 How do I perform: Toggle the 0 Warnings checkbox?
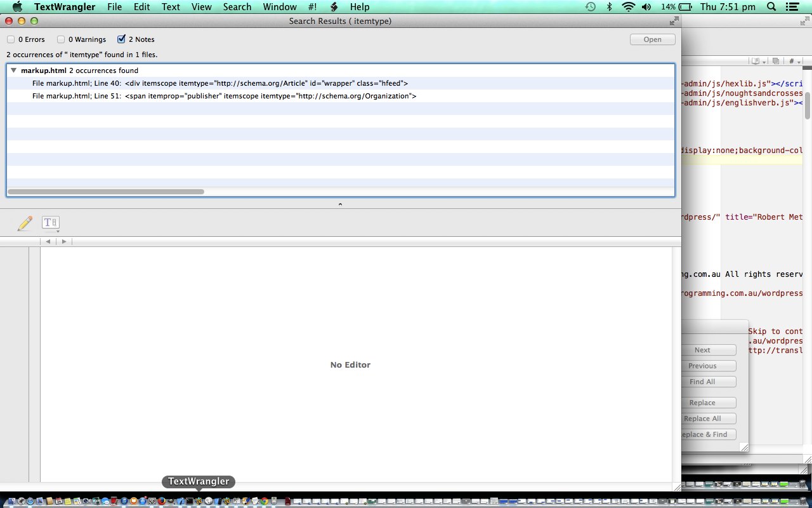(x=61, y=39)
